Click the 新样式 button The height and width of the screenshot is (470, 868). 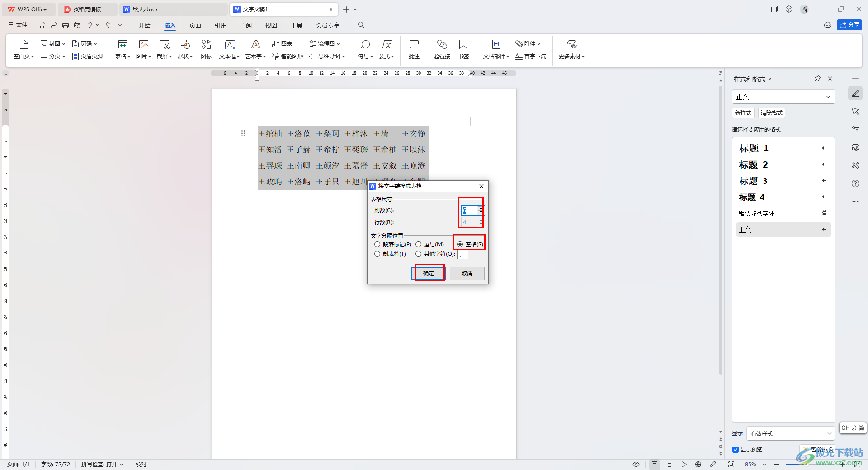743,113
